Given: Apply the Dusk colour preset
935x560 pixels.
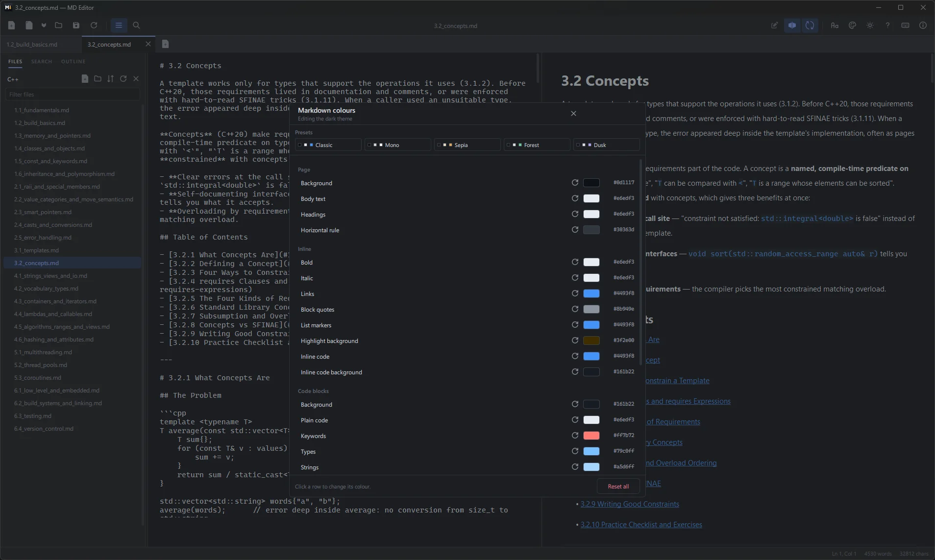Looking at the screenshot, I should coord(607,145).
